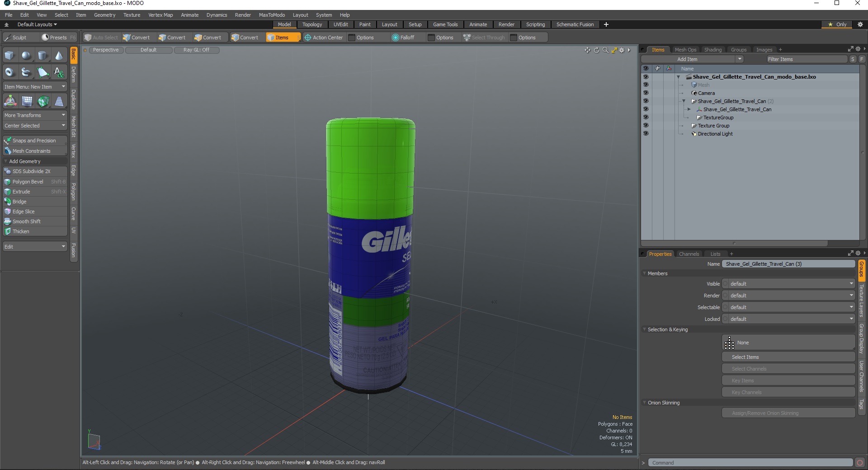Click the Falloff toolbar button

(403, 38)
